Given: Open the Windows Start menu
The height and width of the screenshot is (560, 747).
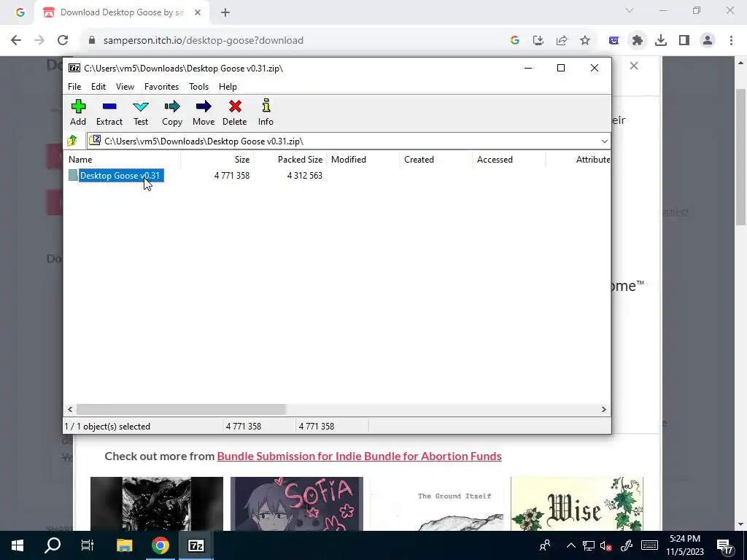Looking at the screenshot, I should [x=18, y=545].
